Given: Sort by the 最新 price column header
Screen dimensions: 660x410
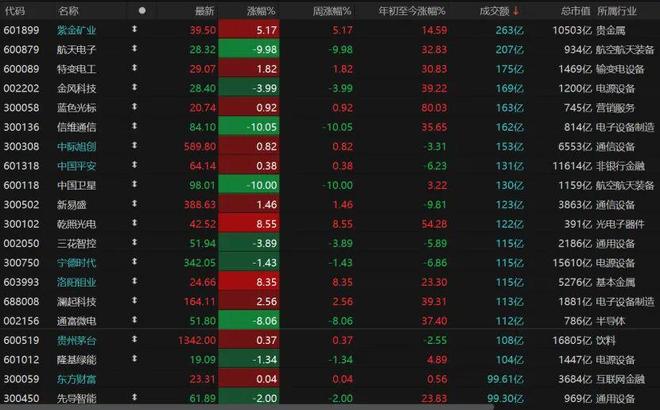Looking at the screenshot, I should (x=205, y=11).
